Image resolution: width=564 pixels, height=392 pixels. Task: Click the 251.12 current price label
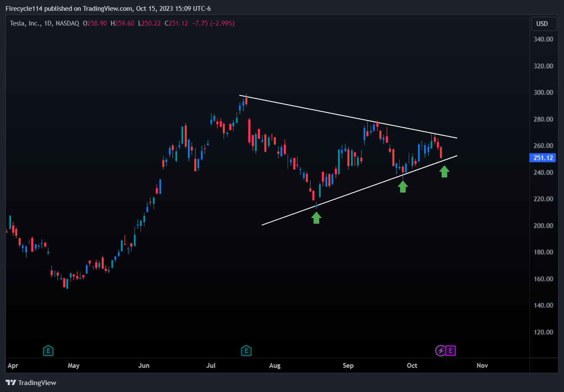pos(544,158)
